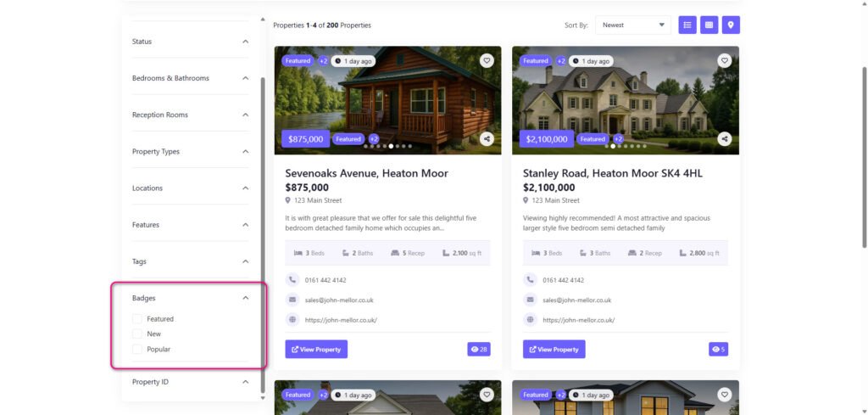Expand the Property Types filter
The height and width of the screenshot is (415, 868).
point(246,151)
